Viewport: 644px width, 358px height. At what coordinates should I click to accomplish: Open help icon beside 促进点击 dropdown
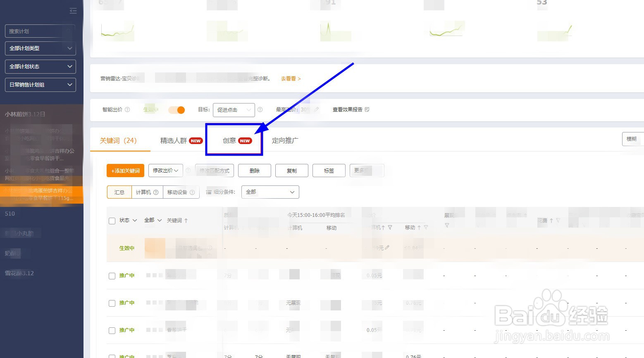coord(260,110)
